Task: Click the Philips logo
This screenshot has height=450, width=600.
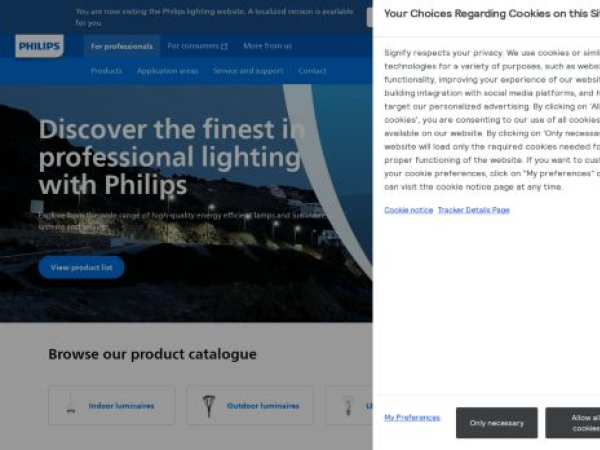Action: coord(39,46)
